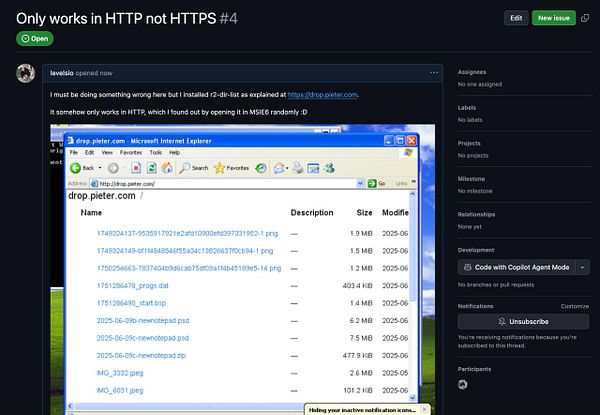
Task: Click IE vertical scrollbar up arrow
Action: tap(412, 194)
